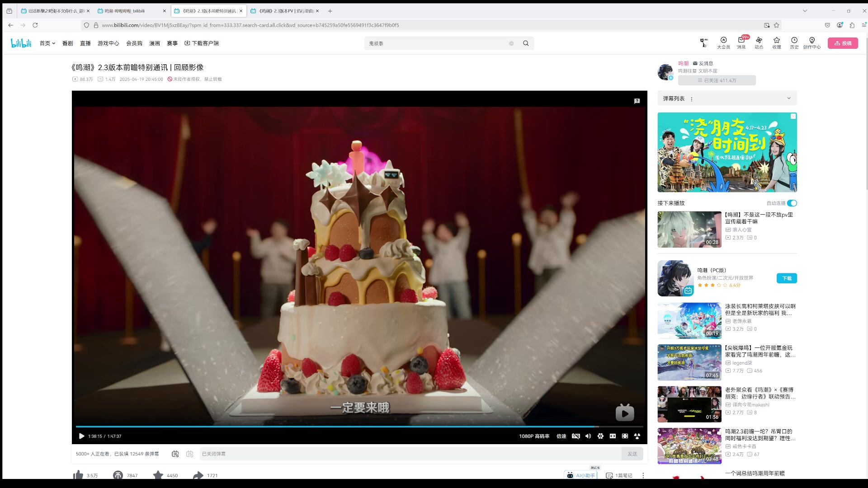Open 漫画 in navigation bar
The width and height of the screenshot is (868, 488).
[155, 43]
